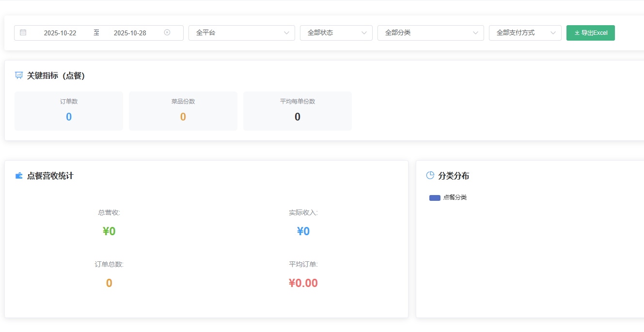The height and width of the screenshot is (332, 644).
Task: Clear the selected date range
Action: [x=167, y=33]
